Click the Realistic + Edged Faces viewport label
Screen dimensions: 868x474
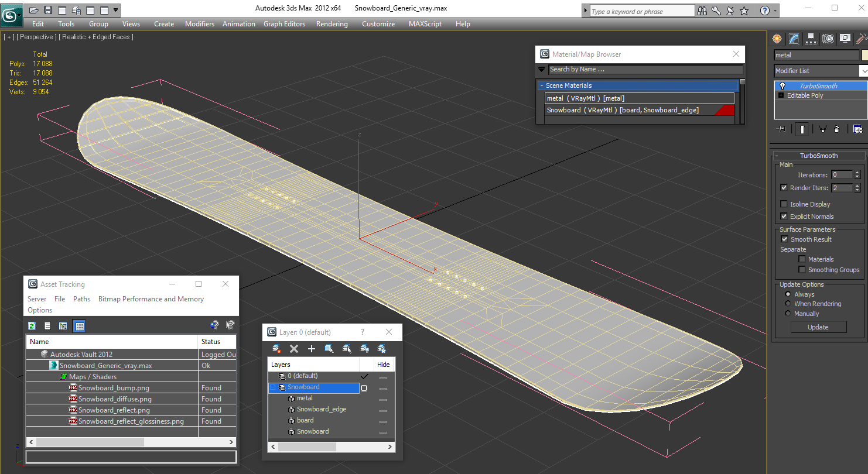pyautogui.click(x=97, y=37)
